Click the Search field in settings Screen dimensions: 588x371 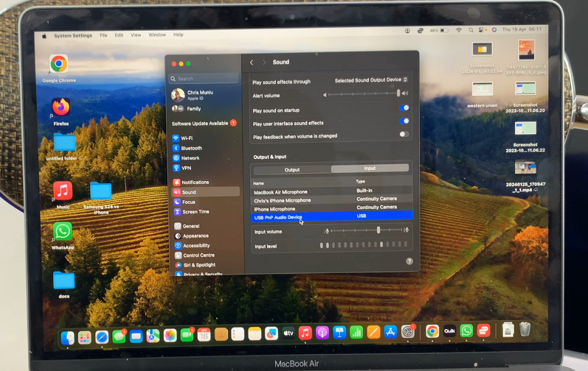204,78
